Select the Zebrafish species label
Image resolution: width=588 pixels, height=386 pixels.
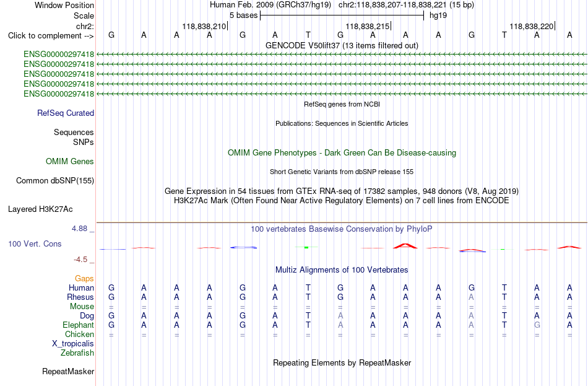tap(77, 353)
